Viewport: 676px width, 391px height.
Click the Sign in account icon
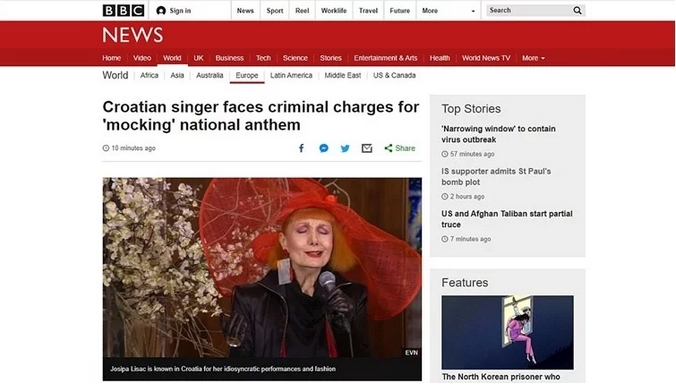pos(161,11)
